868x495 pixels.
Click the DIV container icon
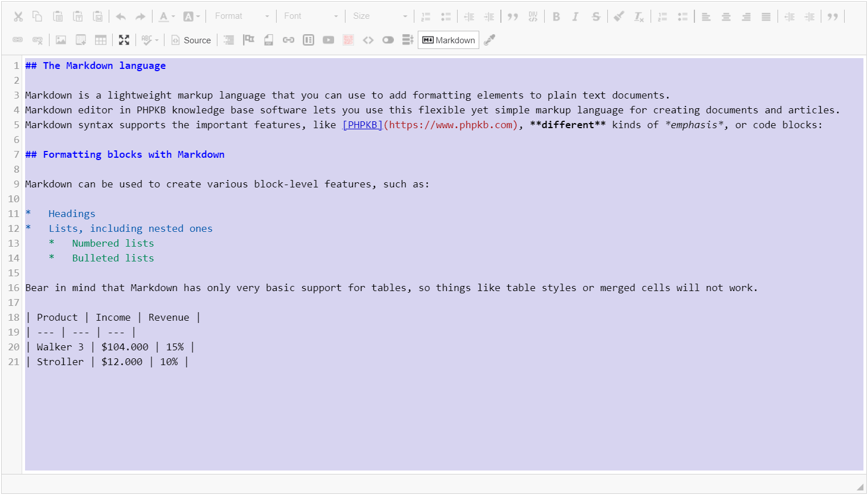tap(533, 17)
